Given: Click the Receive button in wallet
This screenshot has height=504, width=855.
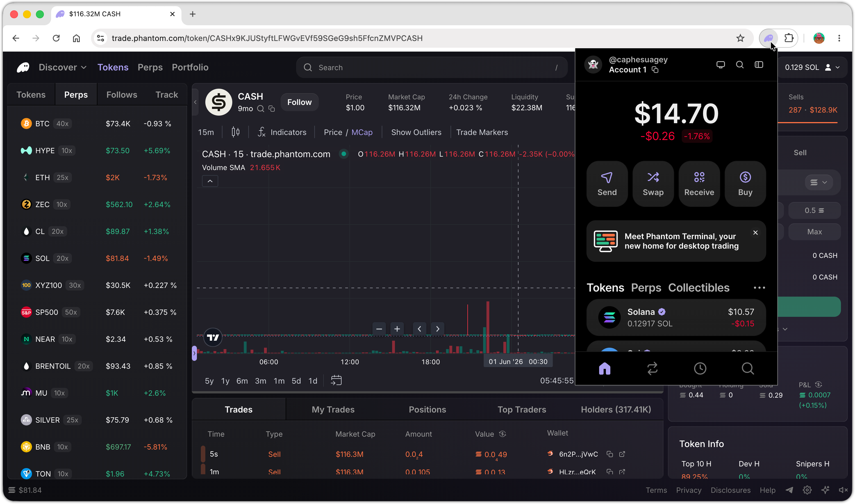Looking at the screenshot, I should (699, 184).
